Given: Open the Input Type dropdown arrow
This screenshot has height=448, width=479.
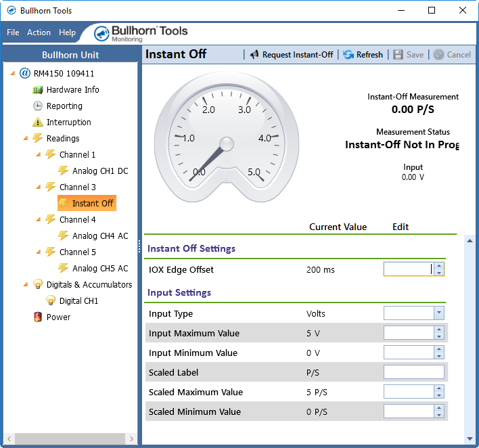Looking at the screenshot, I should 439,313.
